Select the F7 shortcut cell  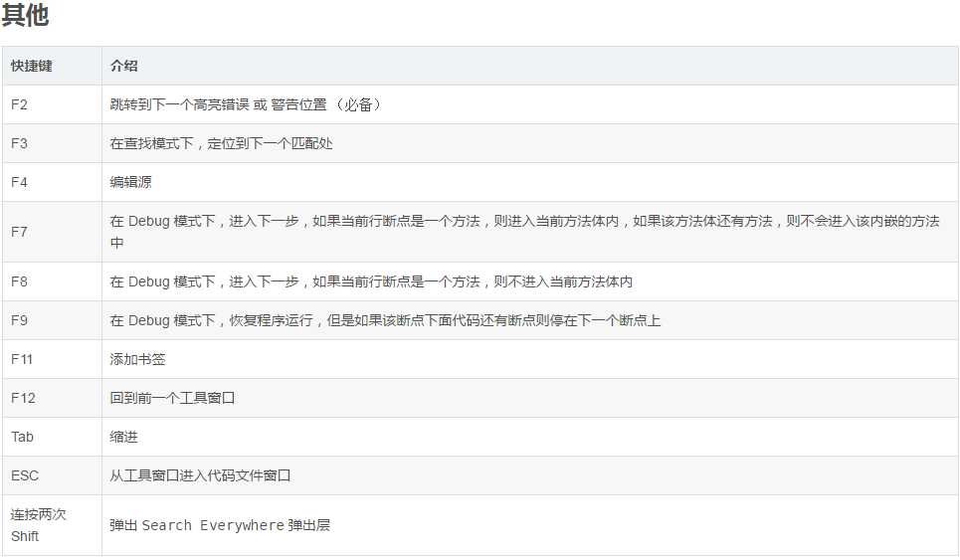[x=20, y=232]
